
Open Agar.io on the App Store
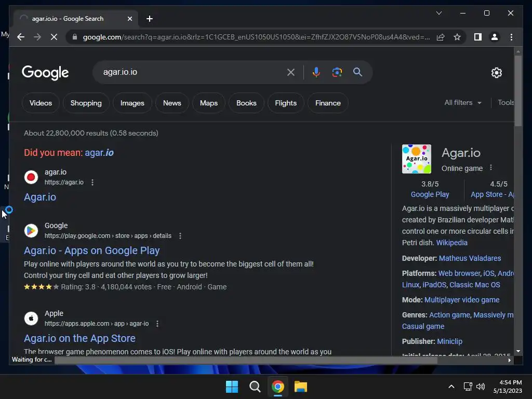(x=79, y=339)
